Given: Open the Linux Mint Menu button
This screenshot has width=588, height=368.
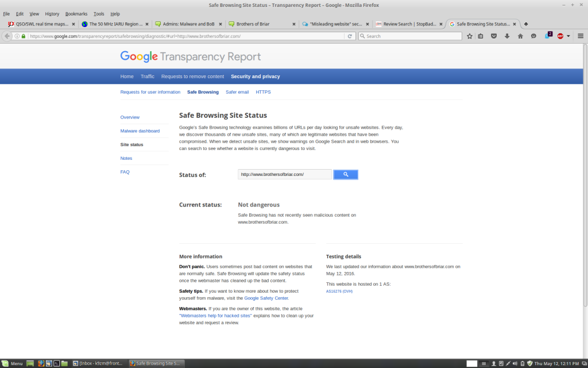Looking at the screenshot, I should 13,363.
